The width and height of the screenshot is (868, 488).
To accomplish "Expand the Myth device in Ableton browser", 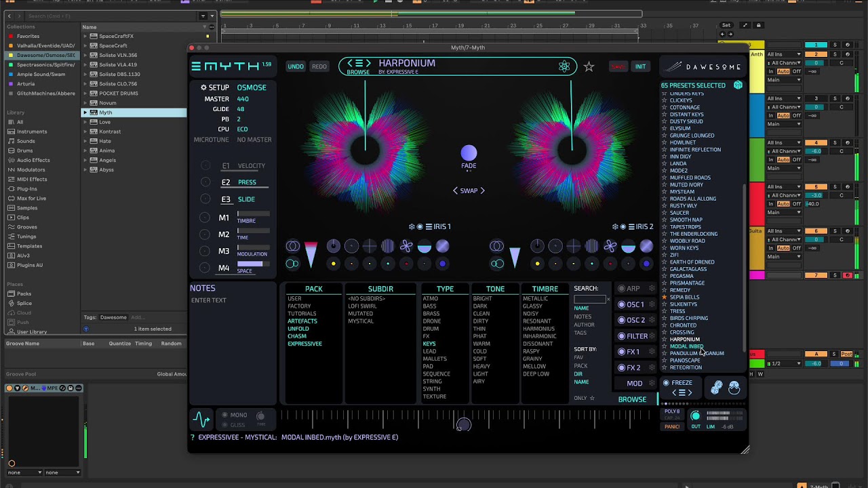I will [x=85, y=113].
